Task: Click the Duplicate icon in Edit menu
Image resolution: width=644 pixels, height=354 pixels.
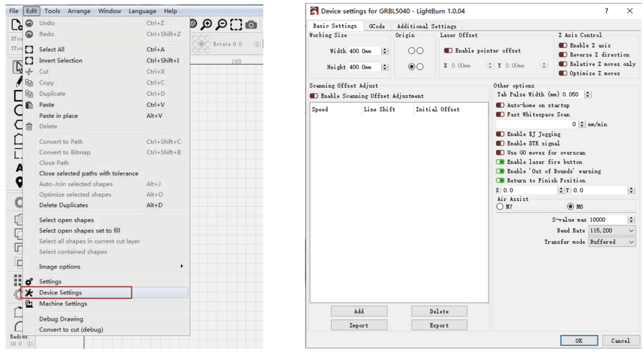Action: [x=29, y=94]
